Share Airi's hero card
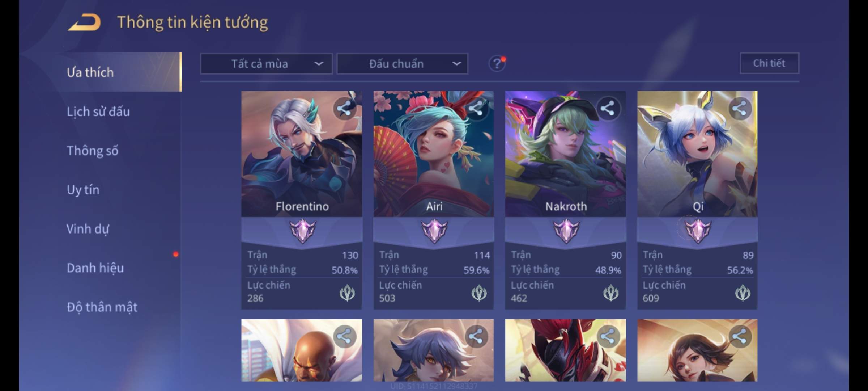 click(476, 109)
